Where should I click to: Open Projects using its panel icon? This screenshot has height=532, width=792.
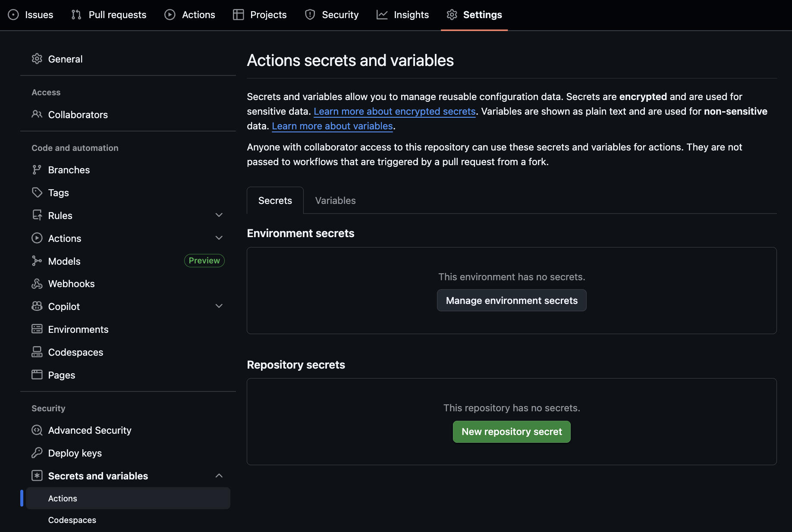[238, 14]
